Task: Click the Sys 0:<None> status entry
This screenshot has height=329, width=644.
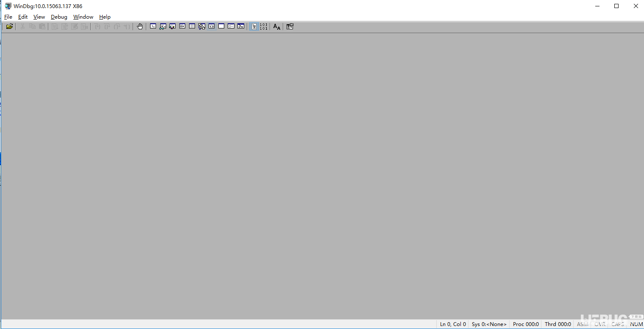Action: coord(489,324)
